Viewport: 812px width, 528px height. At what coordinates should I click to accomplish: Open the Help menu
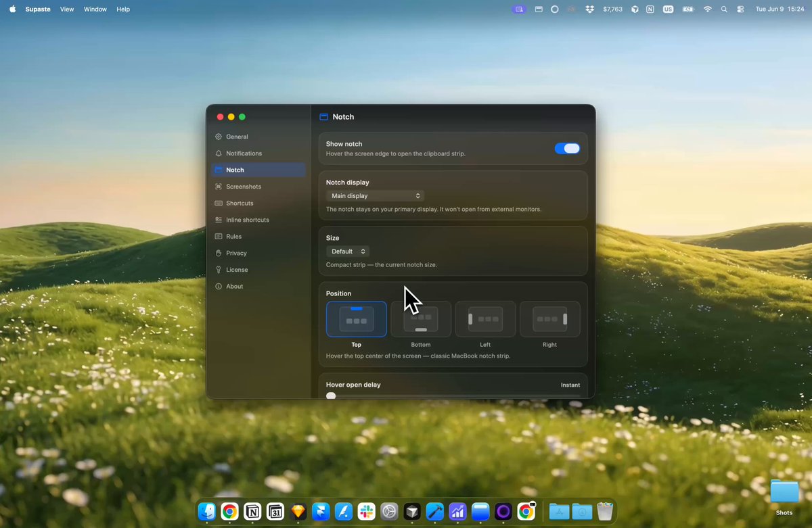click(123, 9)
